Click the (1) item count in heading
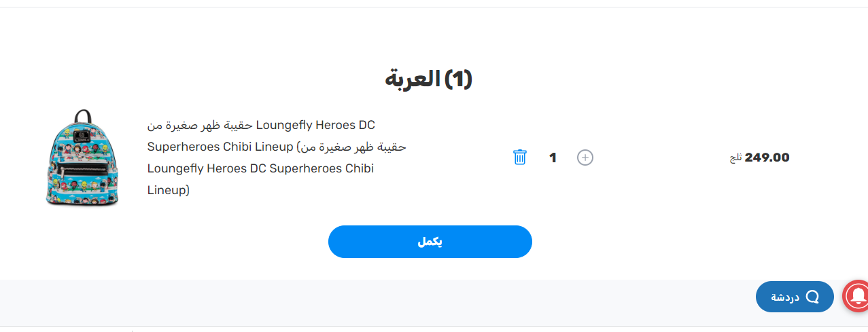The image size is (868, 332). [x=457, y=79]
